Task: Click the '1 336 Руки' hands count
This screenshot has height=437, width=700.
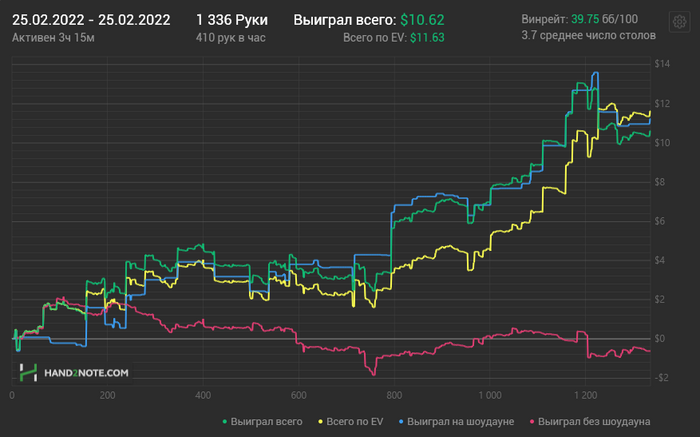Action: 232,20
